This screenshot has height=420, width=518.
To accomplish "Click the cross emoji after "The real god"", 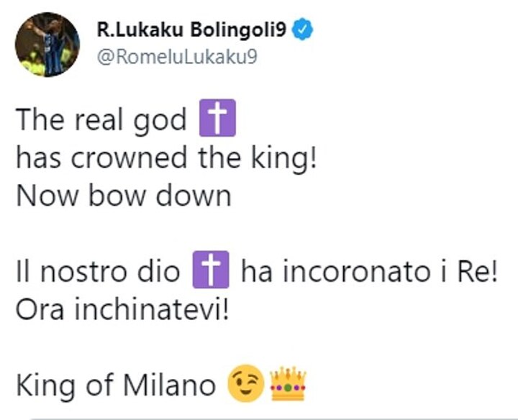I will point(217,119).
